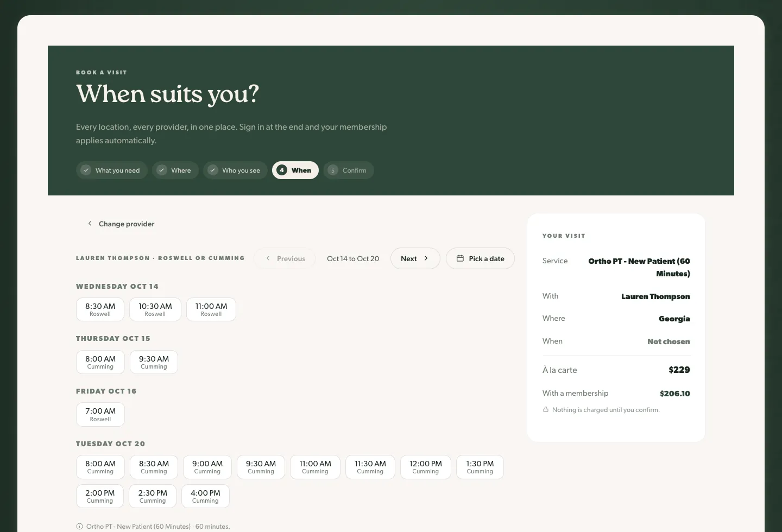Choose Tuesday 11:00 AM Cumming slot
The width and height of the screenshot is (782, 532).
point(315,467)
